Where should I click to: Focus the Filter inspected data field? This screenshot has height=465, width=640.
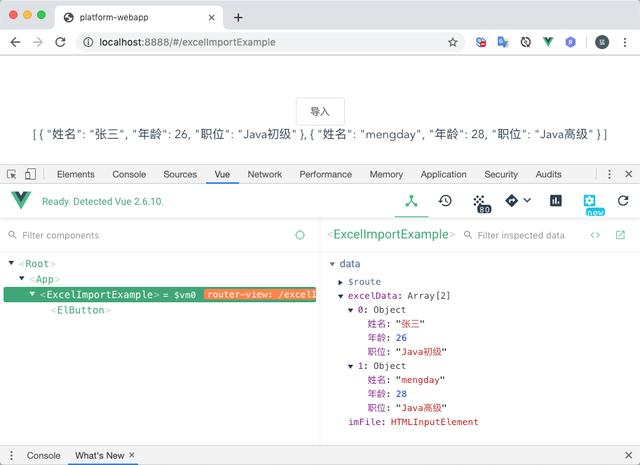click(x=521, y=235)
